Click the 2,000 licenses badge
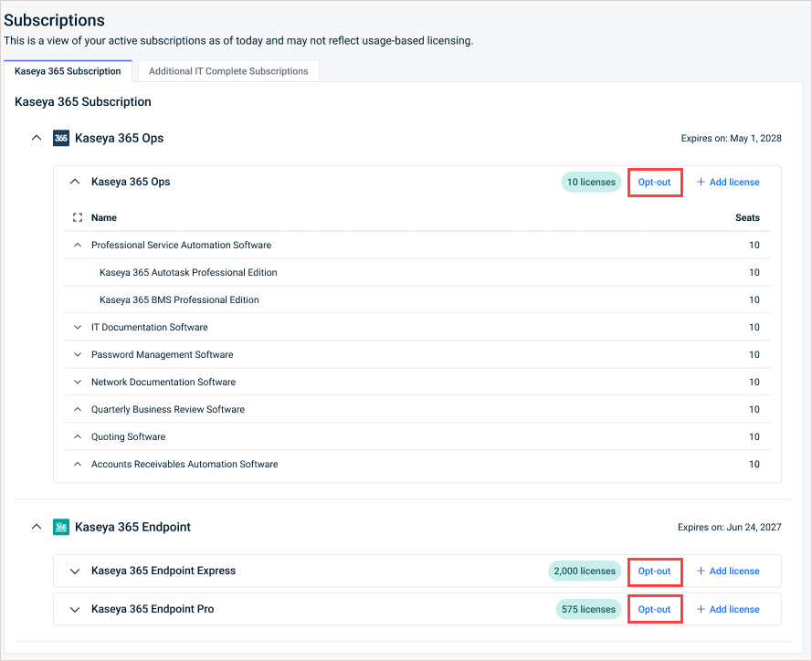Image resolution: width=812 pixels, height=661 pixels. point(585,571)
